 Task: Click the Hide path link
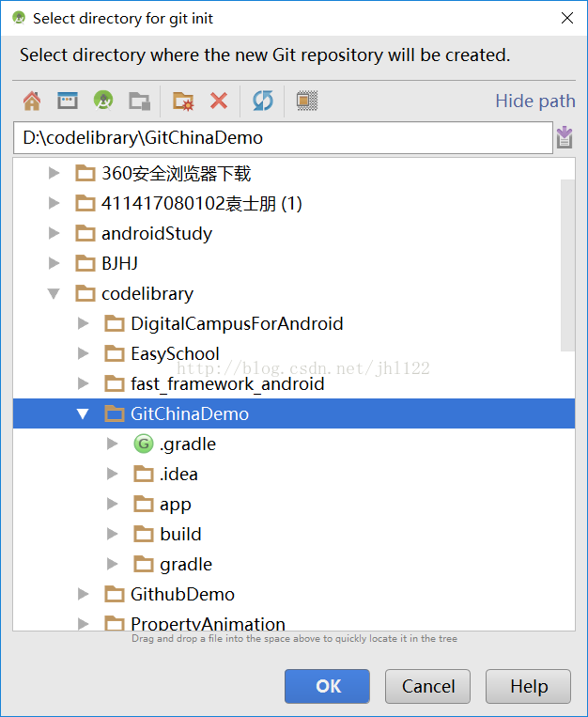point(535,101)
